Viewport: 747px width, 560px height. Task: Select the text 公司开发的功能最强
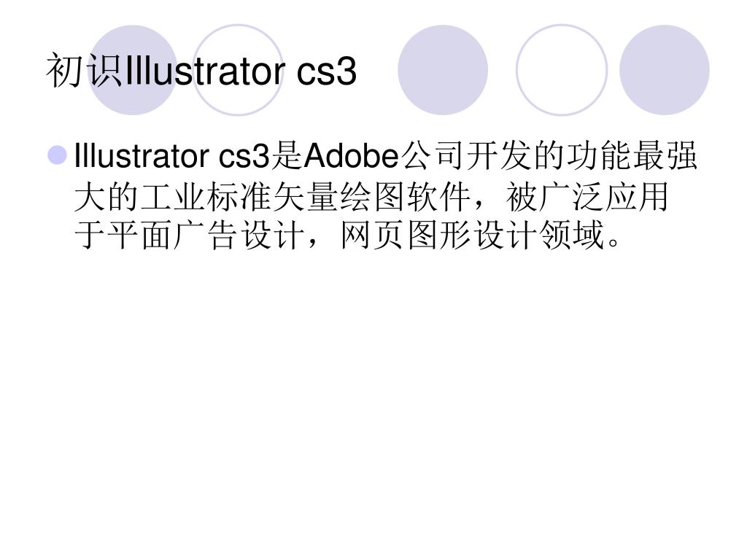549,156
